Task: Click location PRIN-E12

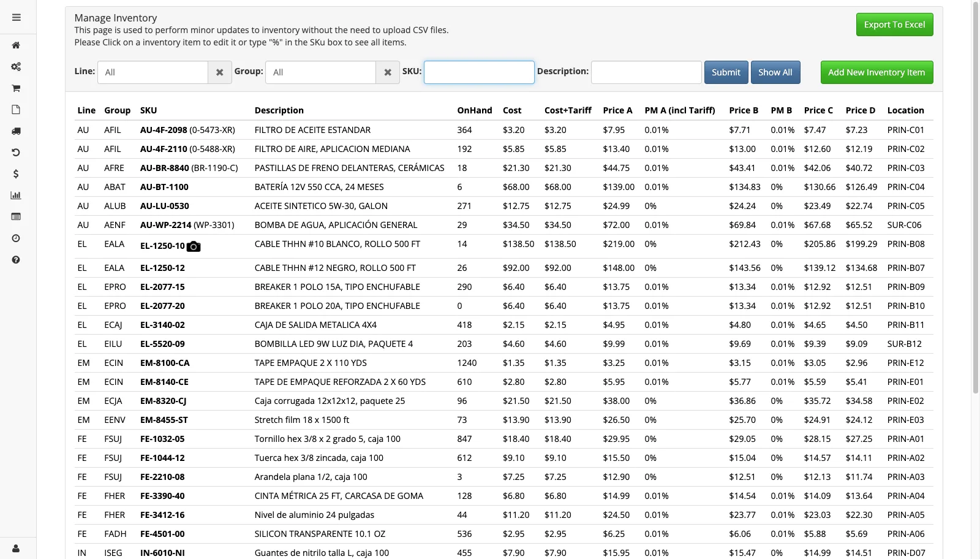Action: click(905, 363)
